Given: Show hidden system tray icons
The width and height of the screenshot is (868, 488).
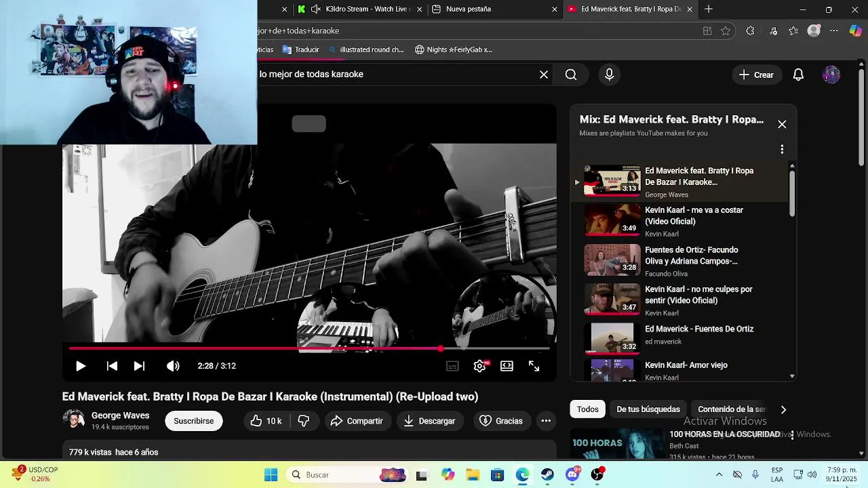Looking at the screenshot, I should tap(719, 474).
